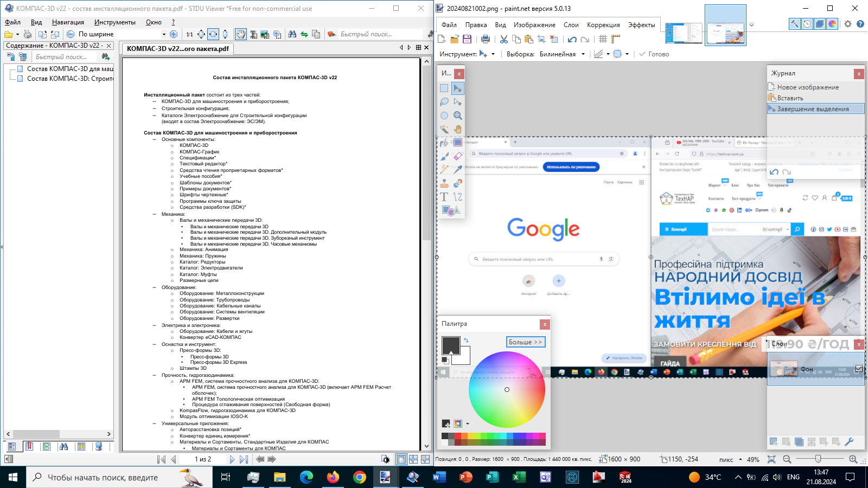Toggle the pixel grid in paint.net
868x488 pixels.
point(603,39)
